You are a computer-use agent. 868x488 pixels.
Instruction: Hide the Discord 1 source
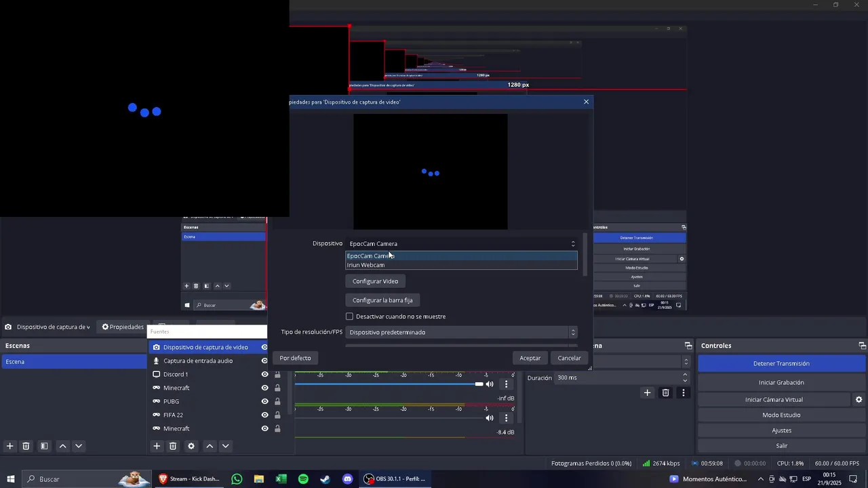[x=264, y=374]
